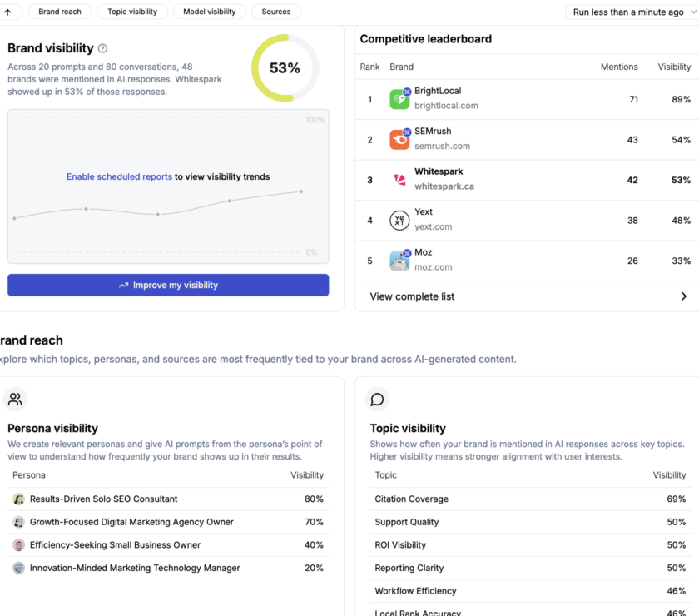699x616 pixels.
Task: Open Enable scheduled reports link
Action: [x=119, y=176]
